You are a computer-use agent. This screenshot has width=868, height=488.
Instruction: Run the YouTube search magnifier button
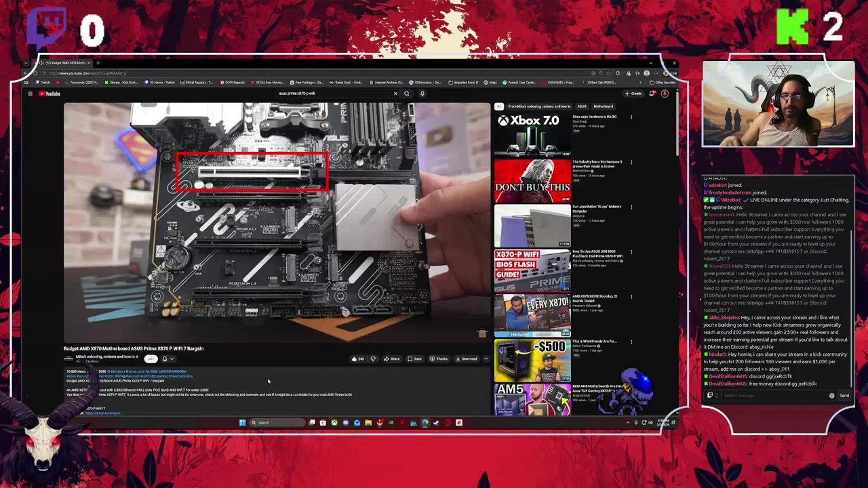click(407, 94)
